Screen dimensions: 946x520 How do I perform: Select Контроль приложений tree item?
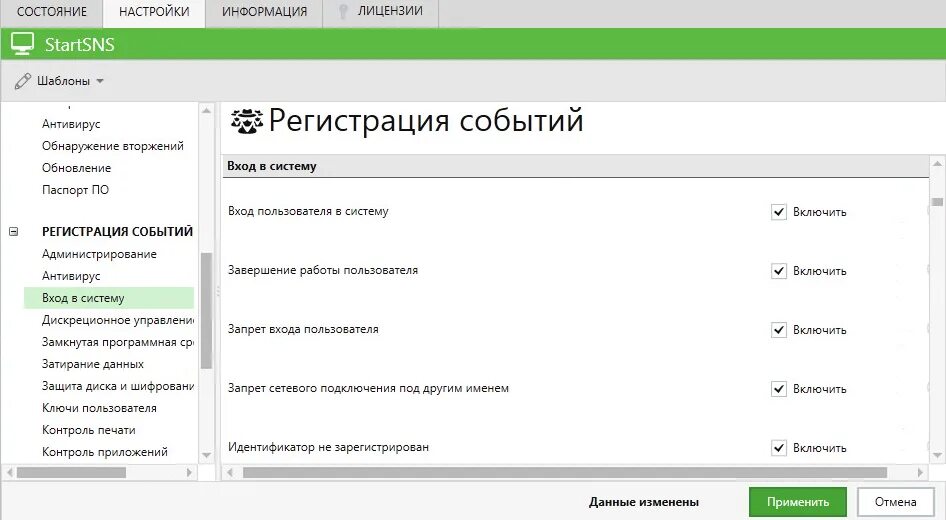tap(104, 452)
